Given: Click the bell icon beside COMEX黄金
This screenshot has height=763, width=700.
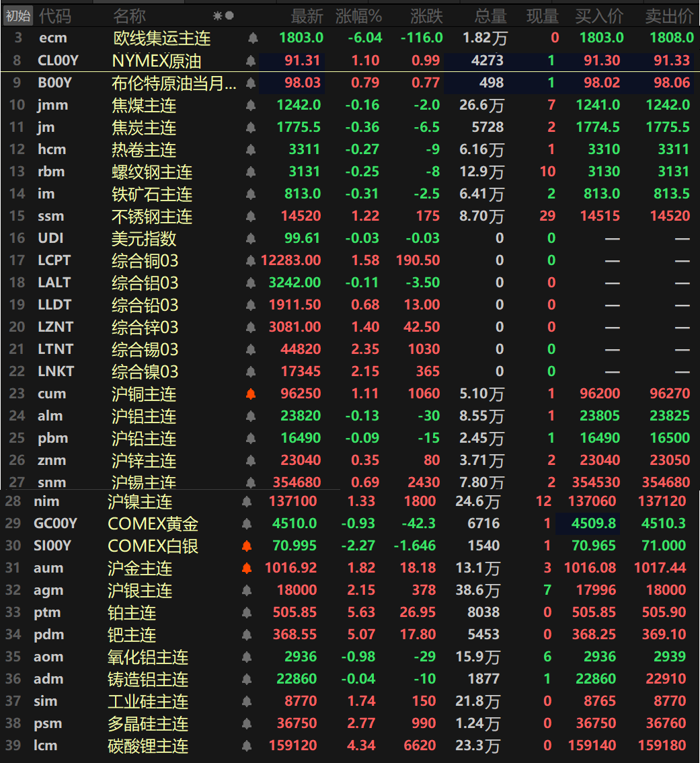Looking at the screenshot, I should [247, 523].
